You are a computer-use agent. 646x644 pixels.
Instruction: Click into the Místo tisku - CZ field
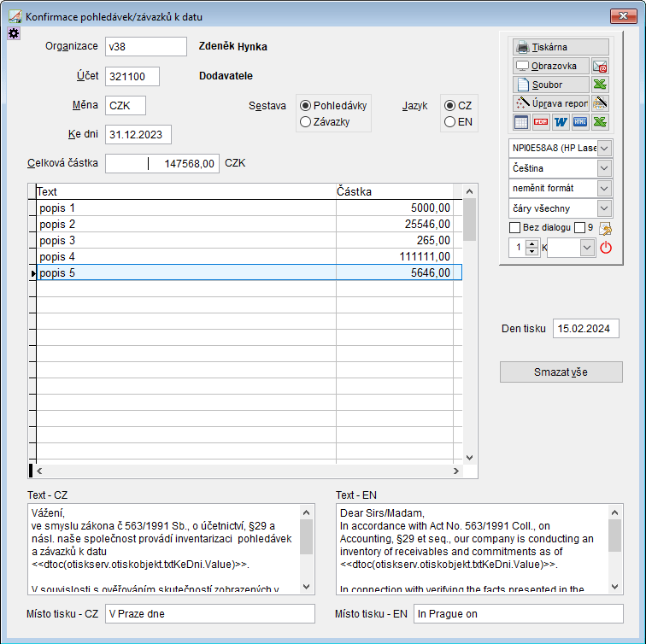pos(210,613)
